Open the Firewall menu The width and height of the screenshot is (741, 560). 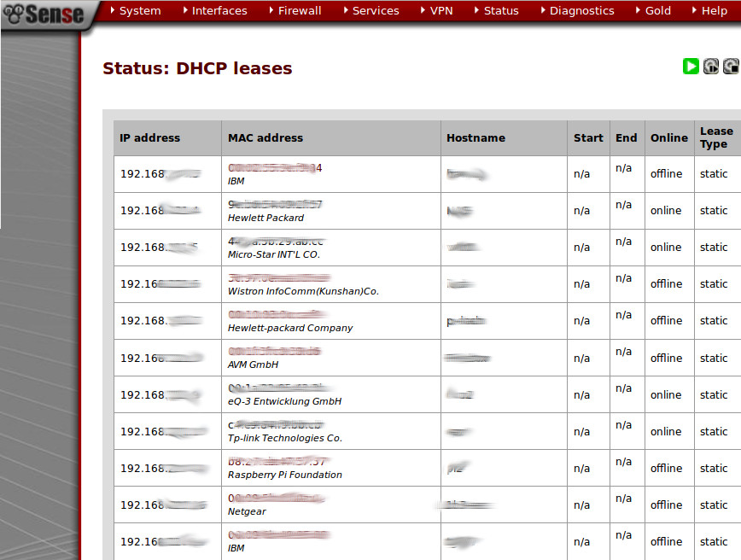[299, 11]
